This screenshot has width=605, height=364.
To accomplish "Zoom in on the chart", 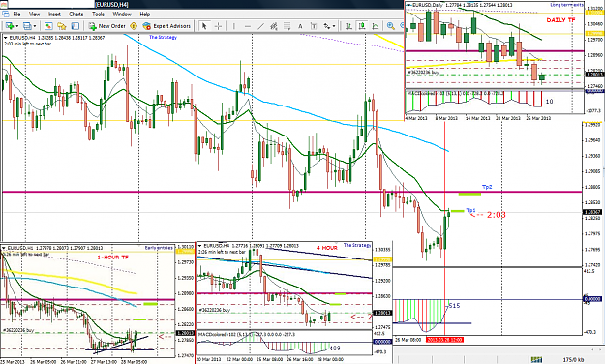I will tap(390, 26).
